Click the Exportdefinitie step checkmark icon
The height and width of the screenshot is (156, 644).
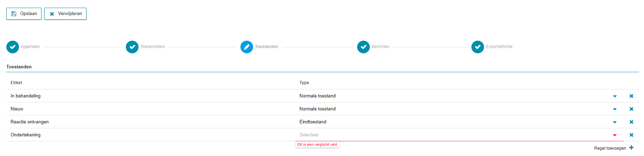pyautogui.click(x=478, y=47)
